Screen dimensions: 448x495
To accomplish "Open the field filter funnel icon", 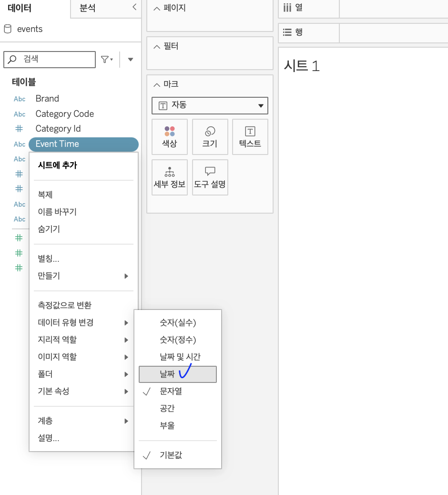I will tap(107, 59).
